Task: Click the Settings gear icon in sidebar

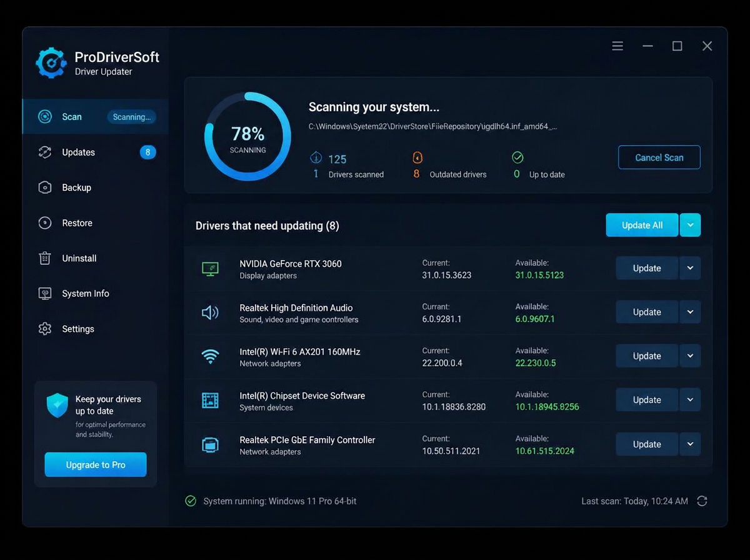Action: tap(44, 329)
